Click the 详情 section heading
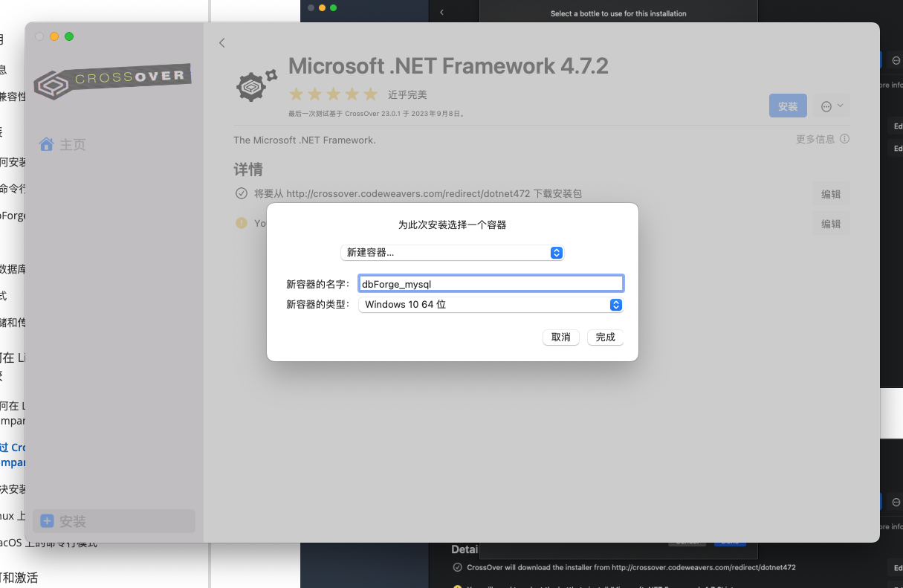This screenshot has width=903, height=588. (248, 169)
